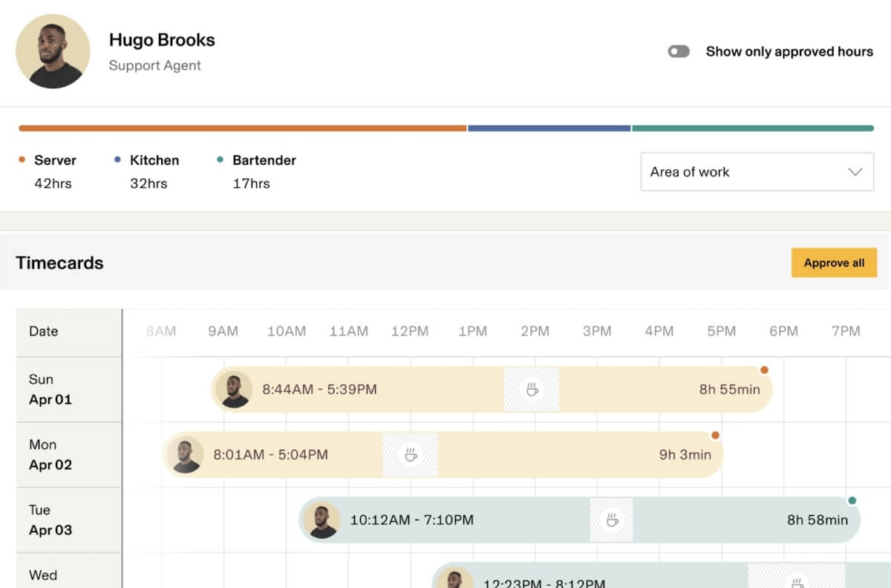
Task: Click orange status dot on Mon Apr 02 timecard
Action: click(715, 435)
